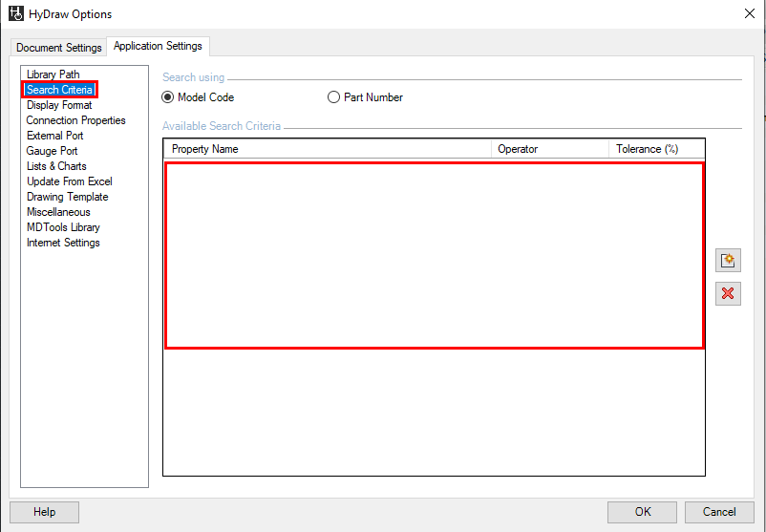Switch to the Document Settings tab
This screenshot has width=766, height=532.
pos(58,48)
